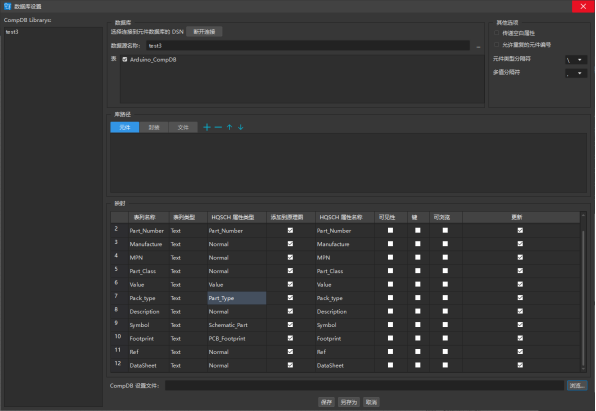The width and height of the screenshot is (596, 411).
Task: Remove a library path with the minus icon
Action: click(x=218, y=127)
